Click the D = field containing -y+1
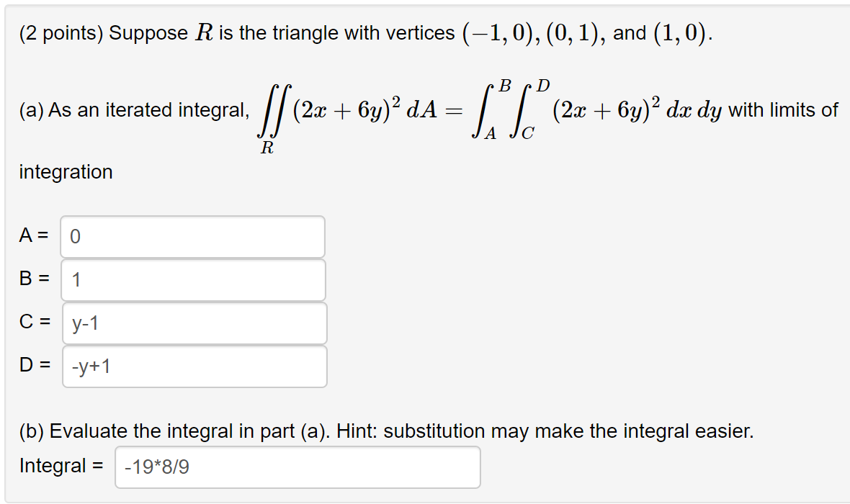This screenshot has height=504, width=850. [x=194, y=366]
